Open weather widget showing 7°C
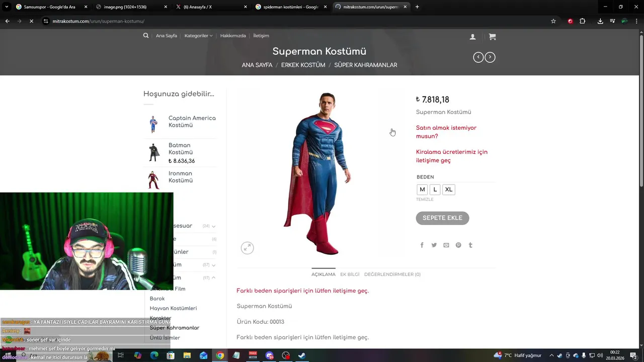Screen dimensions: 644x362 pos(517,355)
